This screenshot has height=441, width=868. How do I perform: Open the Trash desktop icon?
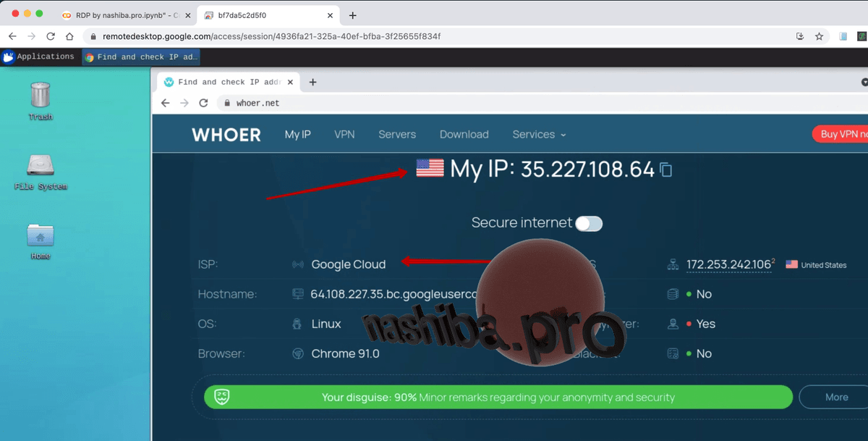[41, 101]
